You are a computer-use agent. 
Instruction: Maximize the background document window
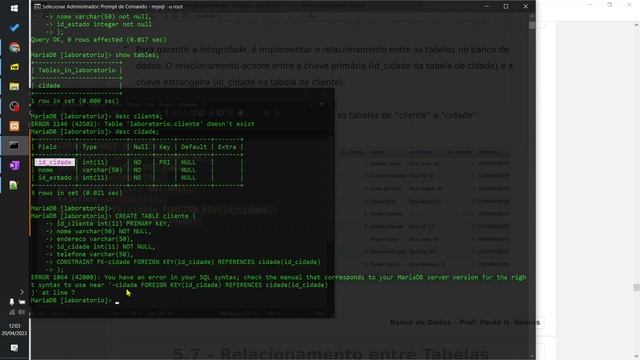(609, 5)
